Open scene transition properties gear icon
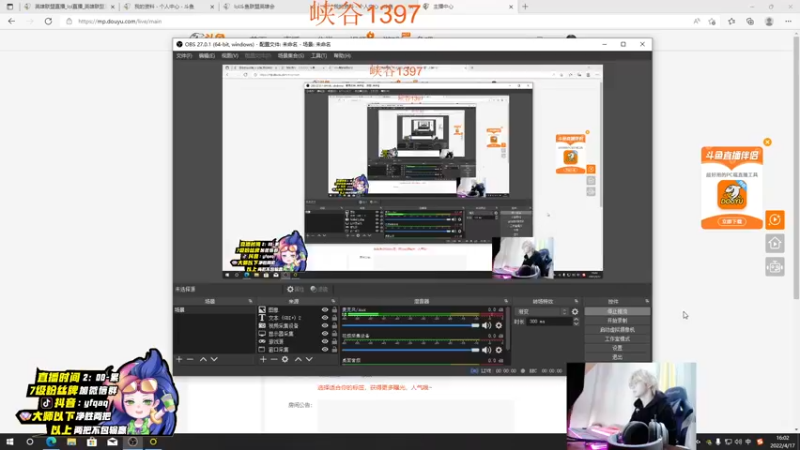The height and width of the screenshot is (450, 800). click(575, 311)
